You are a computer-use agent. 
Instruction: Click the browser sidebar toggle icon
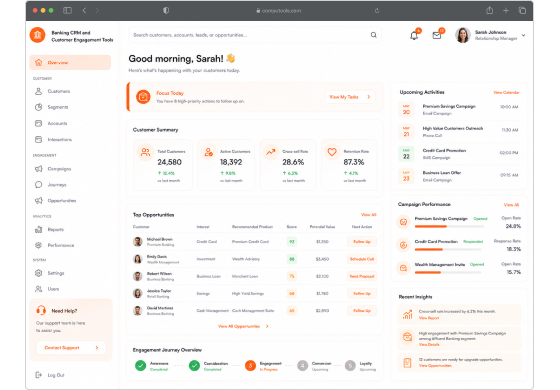pos(67,10)
